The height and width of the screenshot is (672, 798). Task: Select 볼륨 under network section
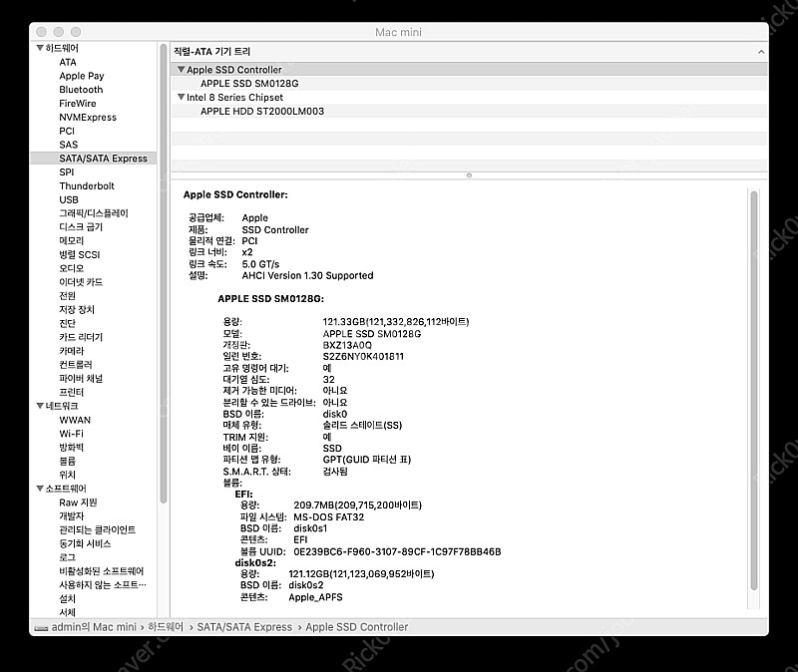click(x=67, y=461)
